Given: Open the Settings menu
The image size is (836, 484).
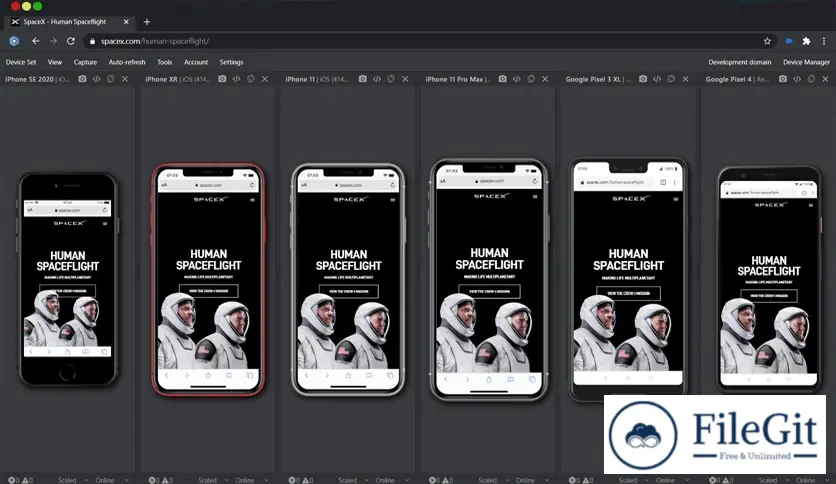Looking at the screenshot, I should (231, 62).
